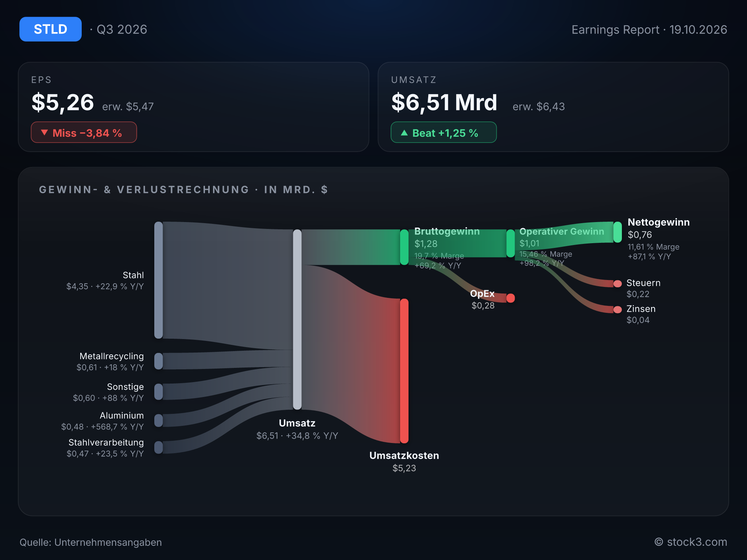Click '$4,35 · +22,9 % Y/Y' value
This screenshot has height=560, width=747.
click(105, 287)
